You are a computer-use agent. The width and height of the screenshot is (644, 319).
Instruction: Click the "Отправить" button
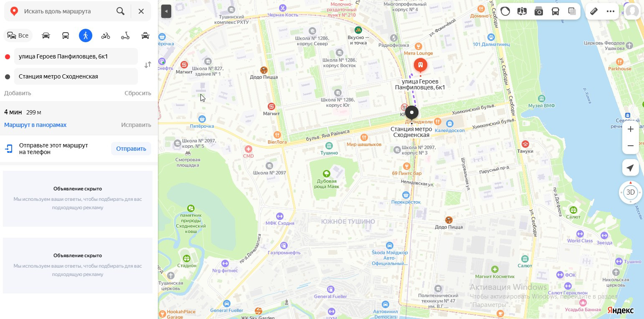(x=131, y=149)
